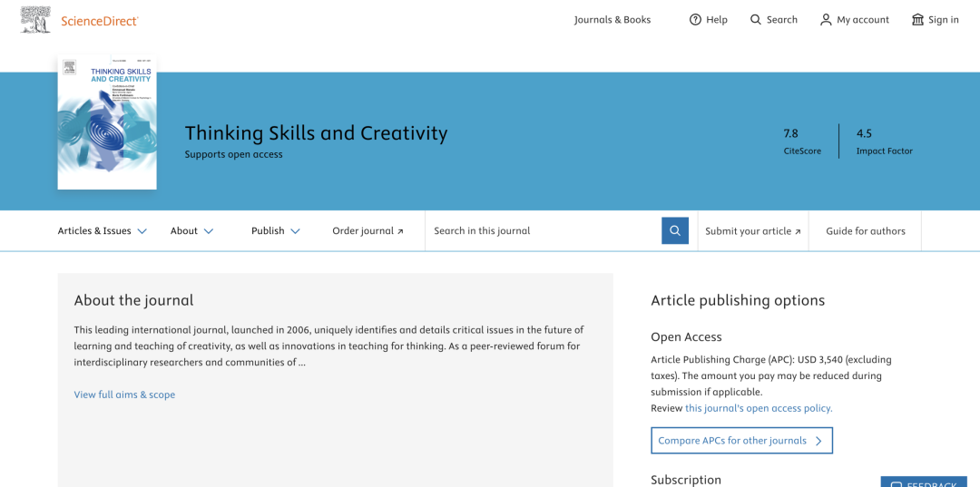
Task: Click the 4.5 Impact Factor value
Action: click(x=864, y=133)
